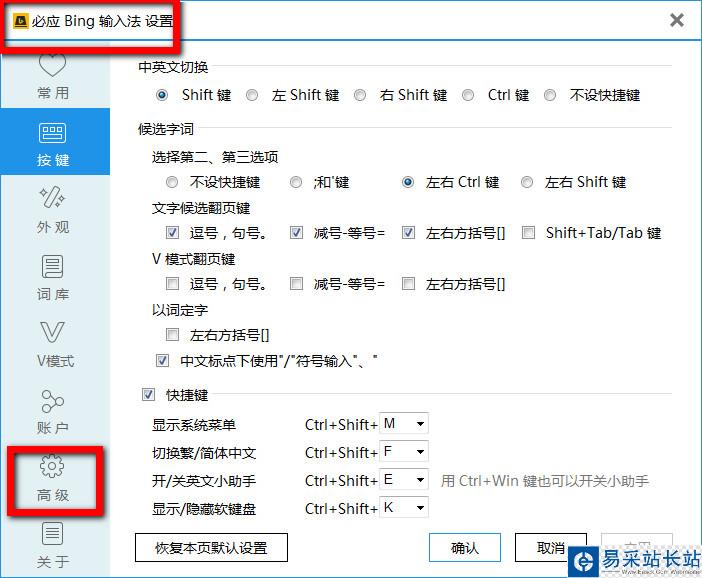Select 不设快捷键 for 中英文切换
This screenshot has width=702, height=578.
(x=550, y=95)
